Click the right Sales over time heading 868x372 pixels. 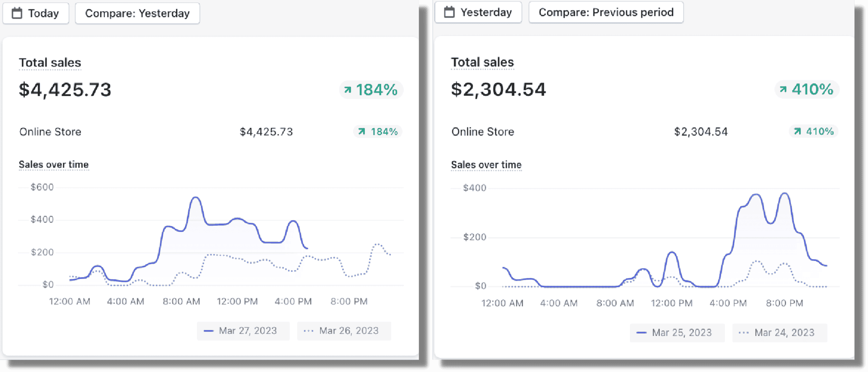(x=486, y=165)
